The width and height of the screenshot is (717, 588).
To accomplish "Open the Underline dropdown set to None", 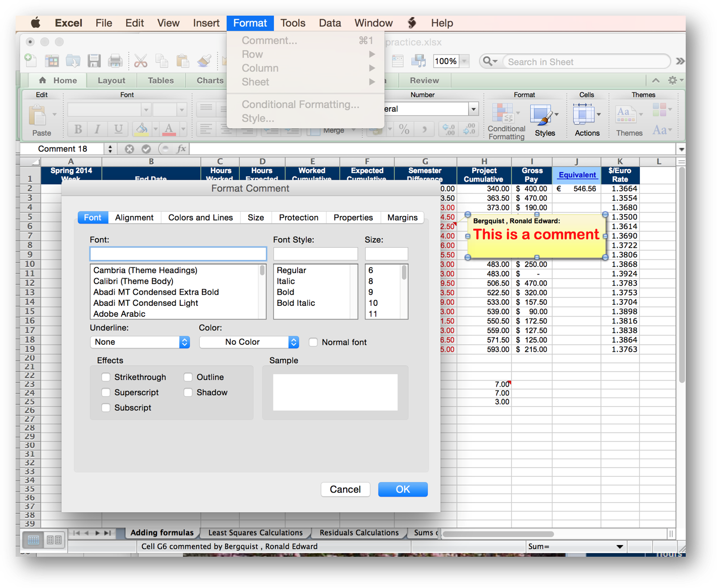I will 140,342.
